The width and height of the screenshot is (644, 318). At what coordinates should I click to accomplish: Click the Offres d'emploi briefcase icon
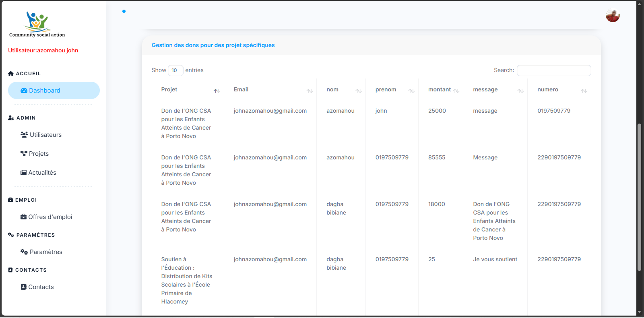[x=23, y=217]
